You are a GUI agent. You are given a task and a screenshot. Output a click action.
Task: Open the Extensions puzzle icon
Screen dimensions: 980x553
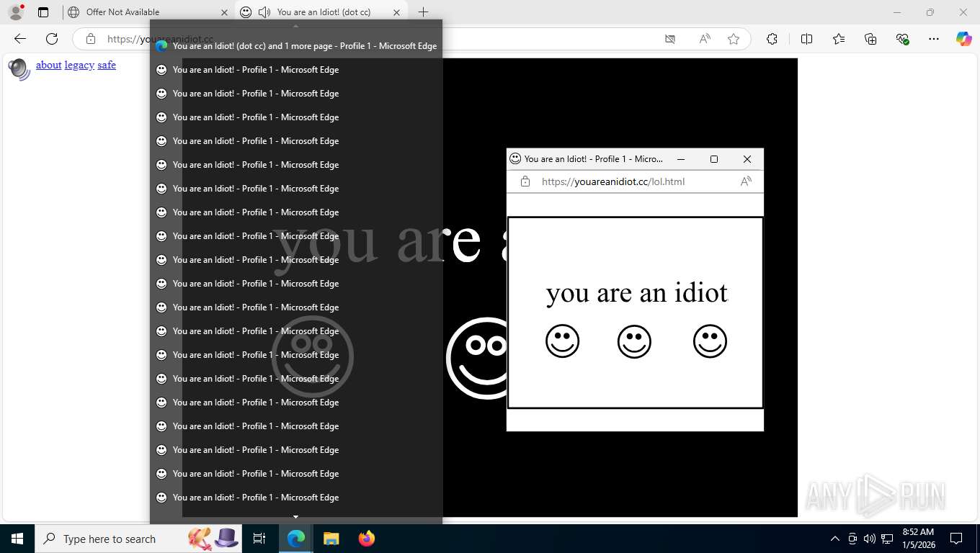coord(772,39)
